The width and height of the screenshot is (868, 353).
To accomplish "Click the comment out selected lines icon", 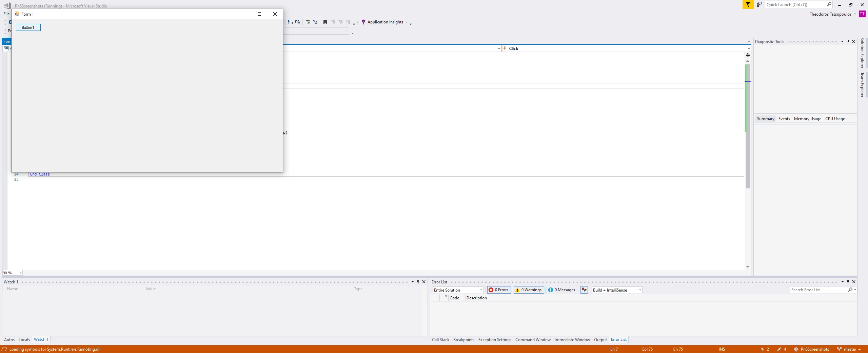I will pyautogui.click(x=308, y=22).
